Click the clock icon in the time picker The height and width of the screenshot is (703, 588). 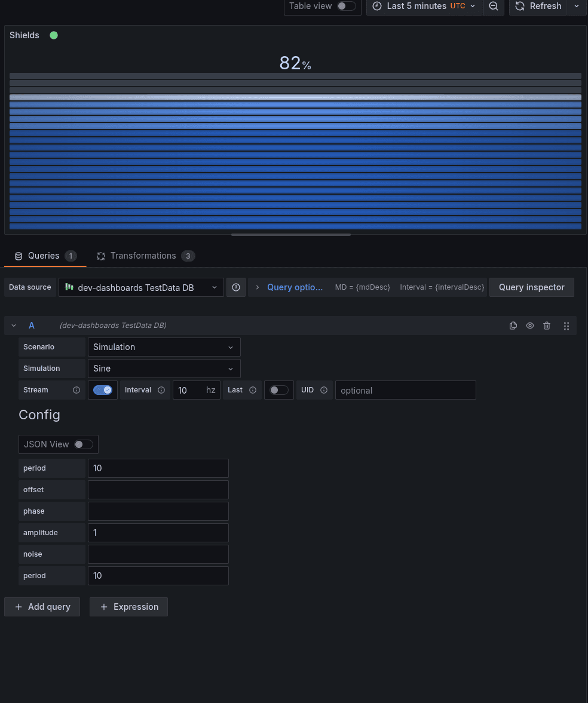376,7
